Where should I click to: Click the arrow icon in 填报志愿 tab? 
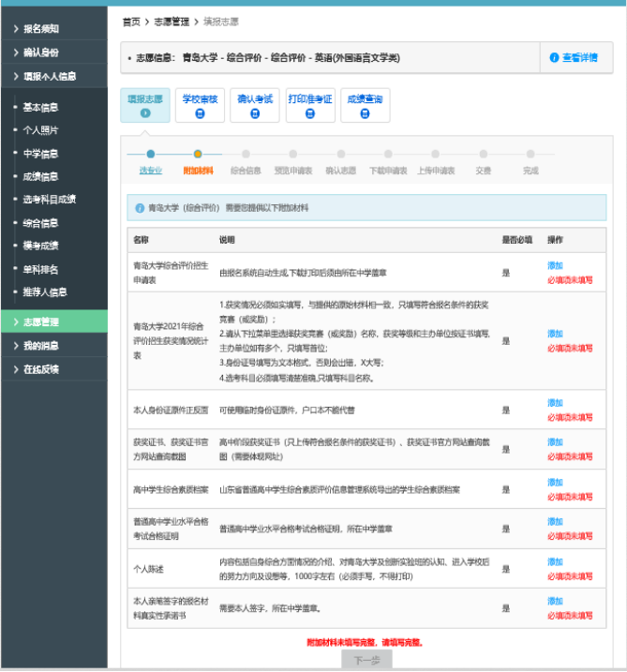click(145, 113)
